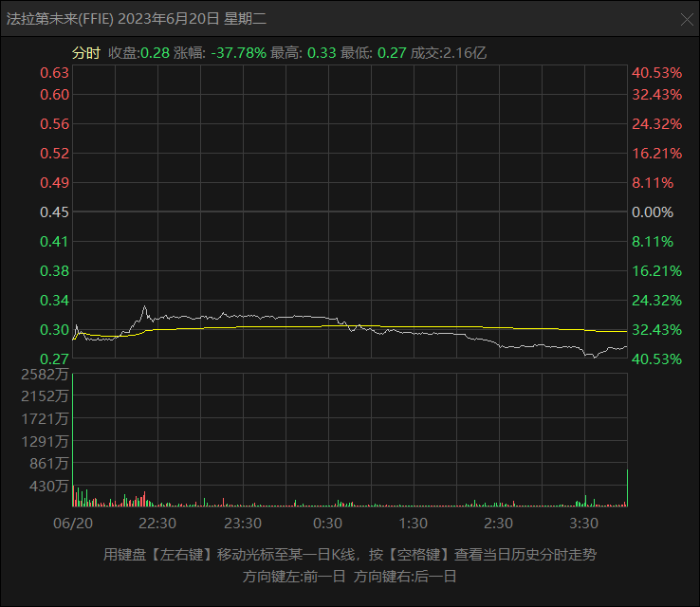This screenshot has height=607, width=700.
Task: Click the red 24.32% percentage label
Action: pos(656,124)
